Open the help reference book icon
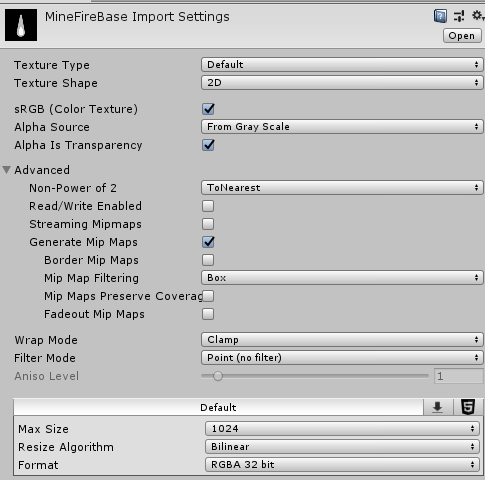Screen dimensions: 485x480 440,16
